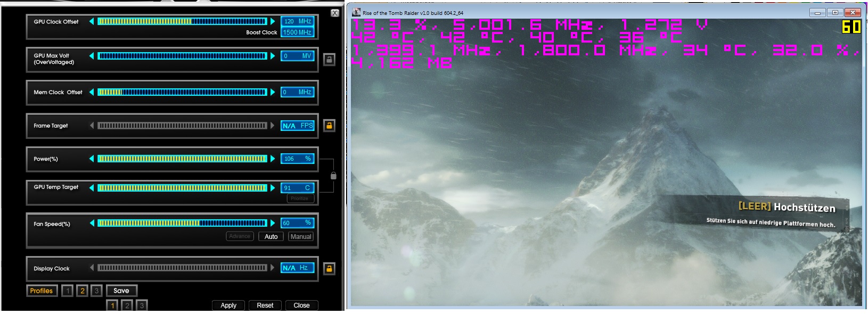868x314 pixels.
Task: Toggle the Display Clock lock icon
Action: click(x=329, y=269)
